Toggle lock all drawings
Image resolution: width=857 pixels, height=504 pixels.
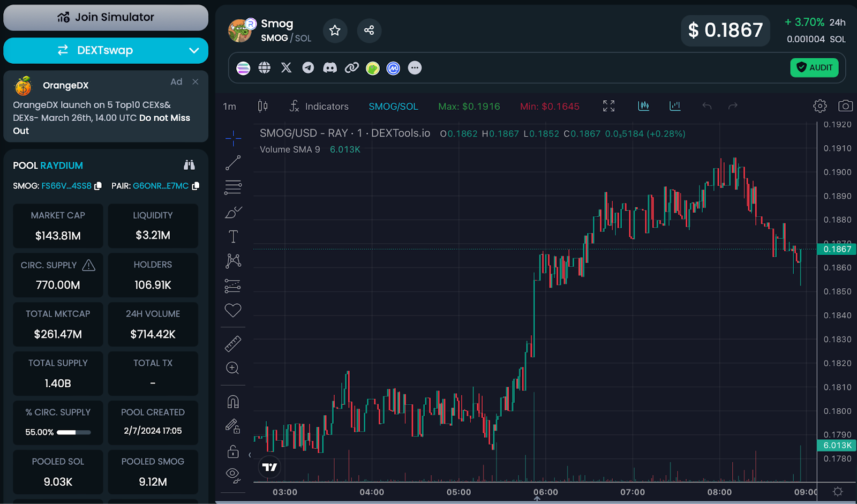[233, 452]
